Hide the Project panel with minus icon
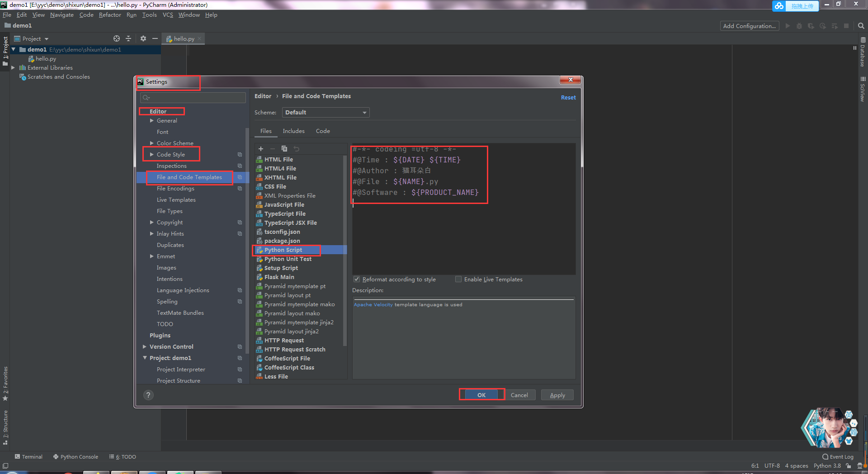 [x=155, y=38]
